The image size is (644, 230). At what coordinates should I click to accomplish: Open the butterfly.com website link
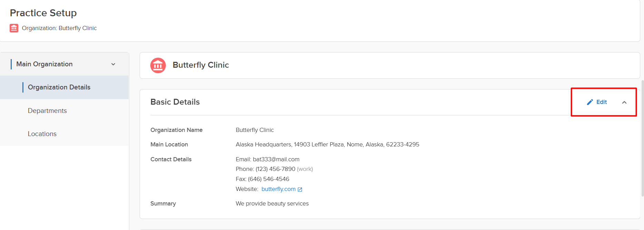[279, 189]
